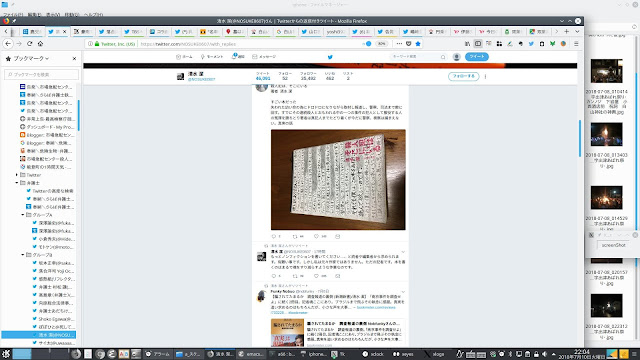Click the Twitter extension icon in toolbar
Viewport: 640px width, 360px height.
click(531, 44)
